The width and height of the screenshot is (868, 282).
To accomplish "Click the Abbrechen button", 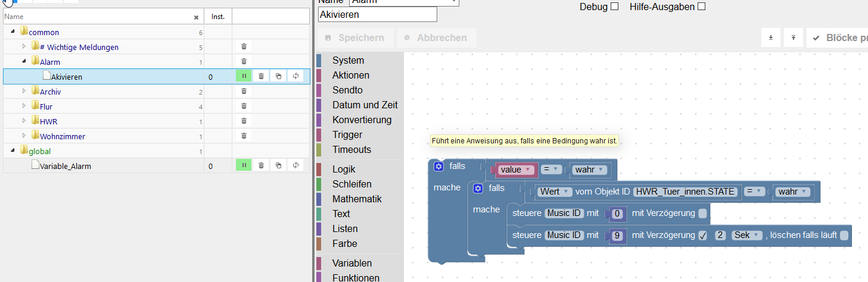I will pos(437,37).
